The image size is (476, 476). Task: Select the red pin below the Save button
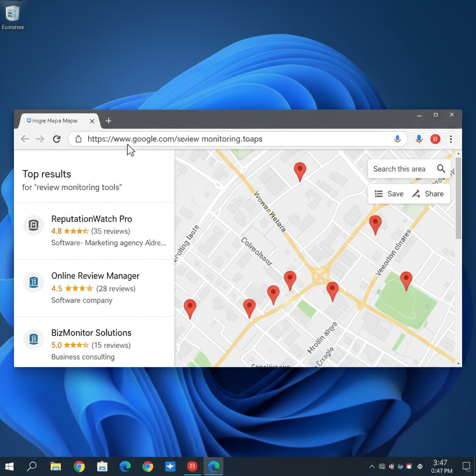point(375,225)
